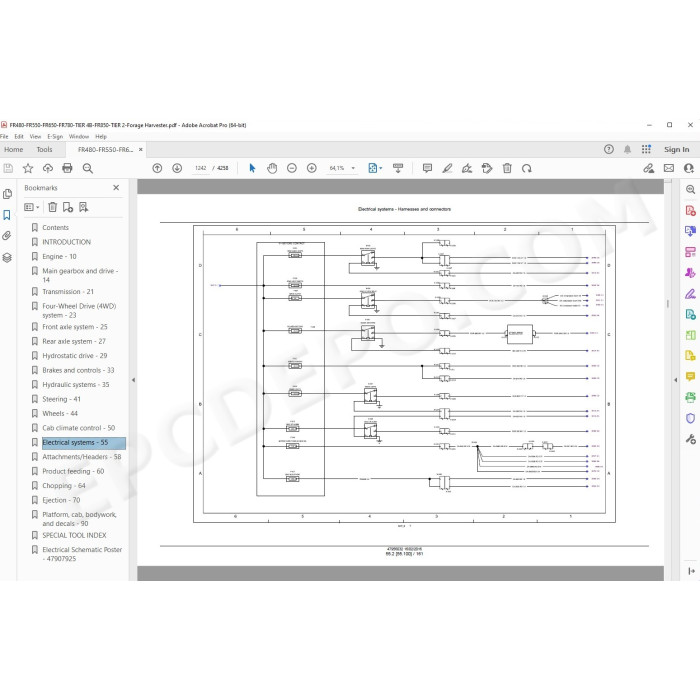Click the stamp tool icon
Image resolution: width=700 pixels, height=700 pixels.
(x=487, y=168)
